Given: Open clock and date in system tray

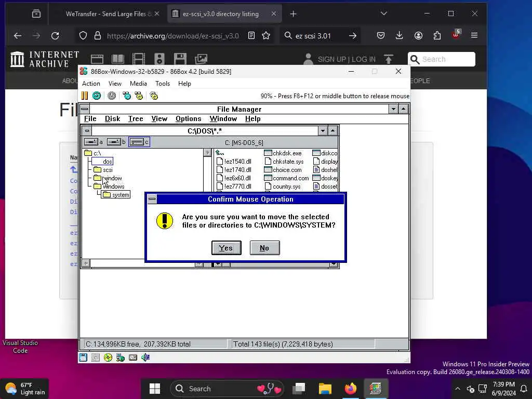Looking at the screenshot, I should [x=503, y=389].
